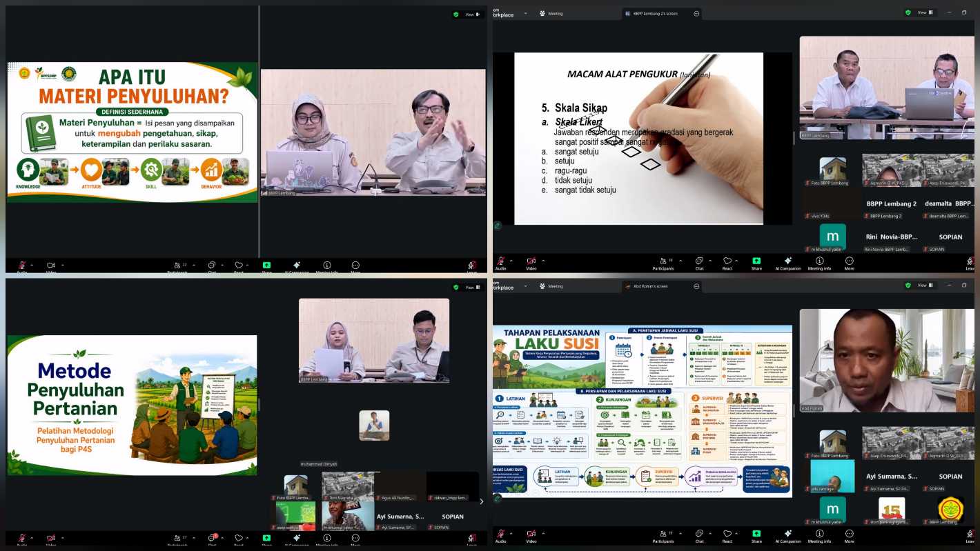Open video options caret in the Skala Sikap window
The image size is (980, 551).
point(543,261)
